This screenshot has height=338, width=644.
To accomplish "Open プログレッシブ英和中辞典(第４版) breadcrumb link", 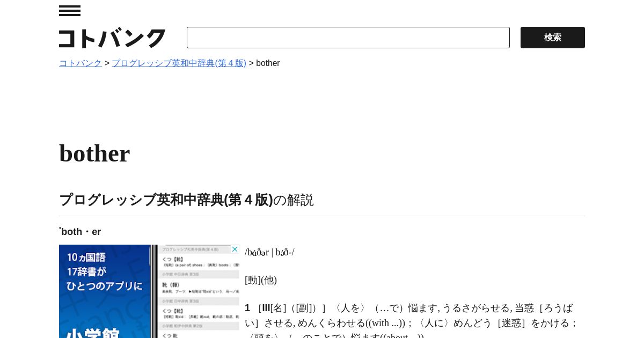I will 179,63.
